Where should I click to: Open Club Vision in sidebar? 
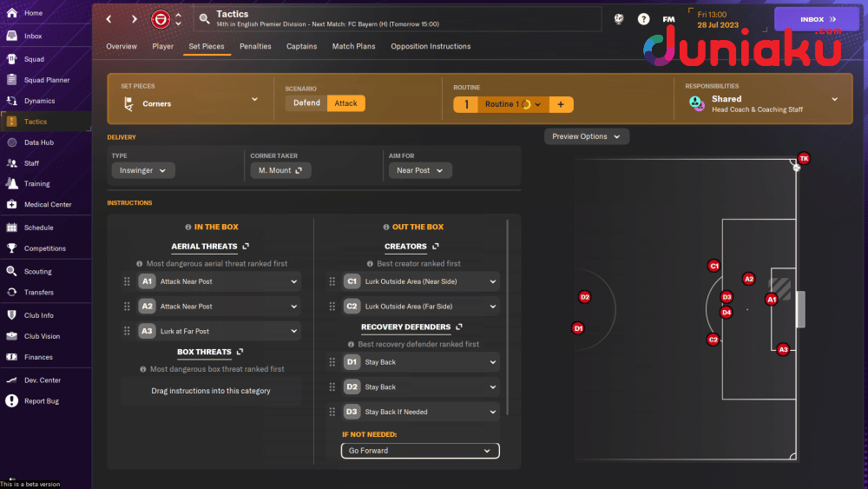coord(45,336)
